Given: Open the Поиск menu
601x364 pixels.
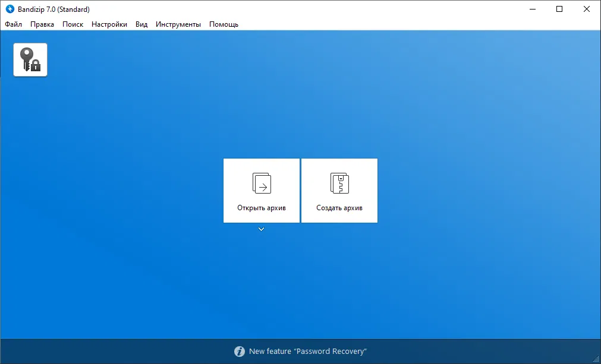Looking at the screenshot, I should pyautogui.click(x=73, y=24).
